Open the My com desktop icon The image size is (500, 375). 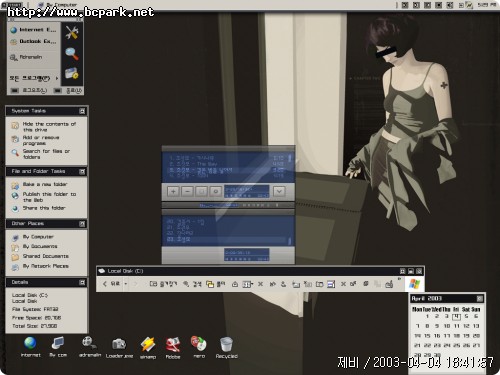(58, 347)
